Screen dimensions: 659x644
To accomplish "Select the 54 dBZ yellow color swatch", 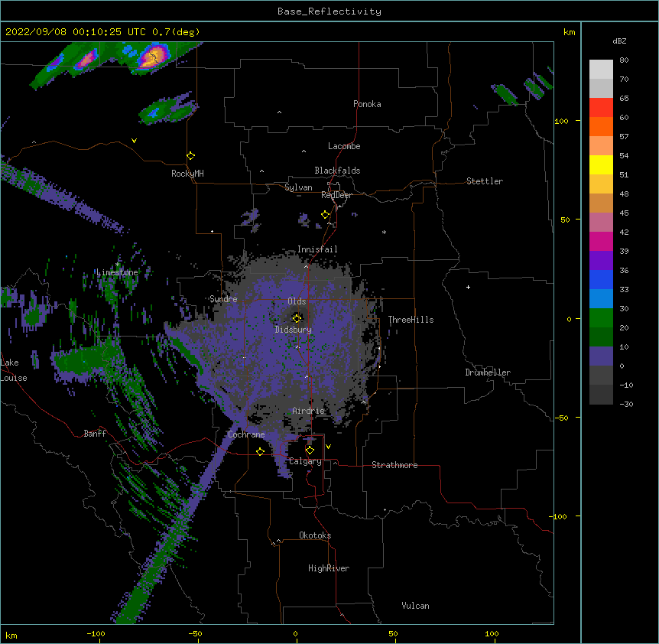I will 601,164.
